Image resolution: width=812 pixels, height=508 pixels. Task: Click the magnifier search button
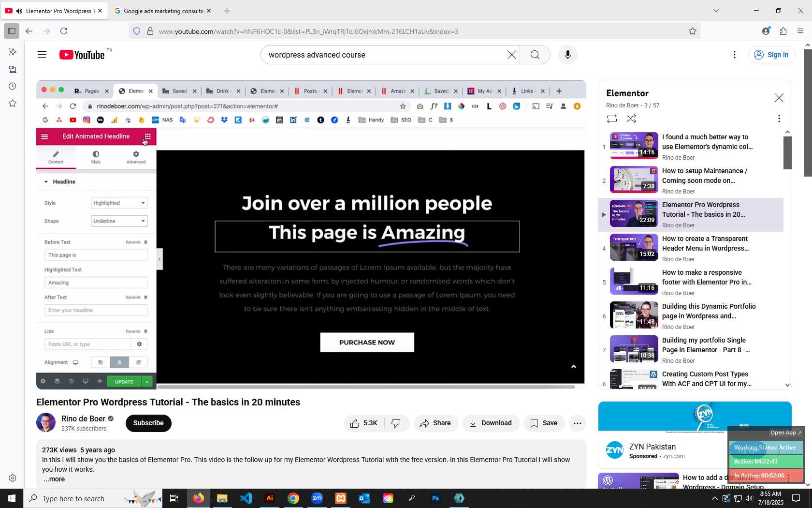coord(535,55)
